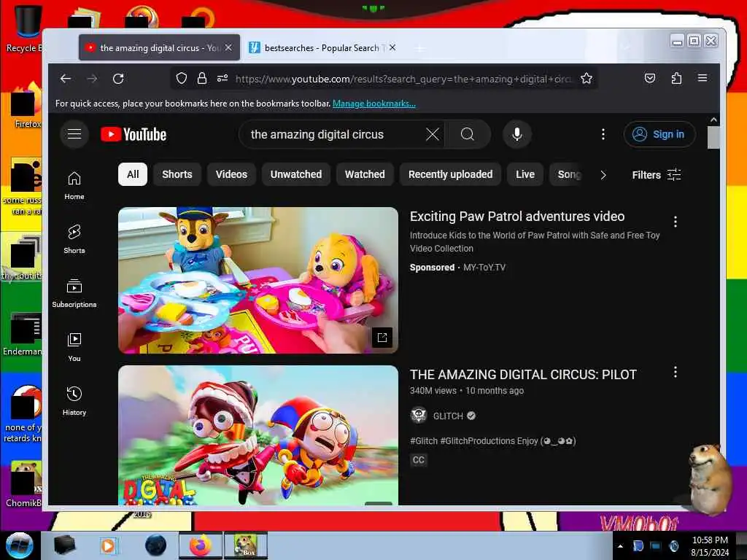Click the Firefox address bar URL
This screenshot has width=747, height=560.
[x=403, y=79]
